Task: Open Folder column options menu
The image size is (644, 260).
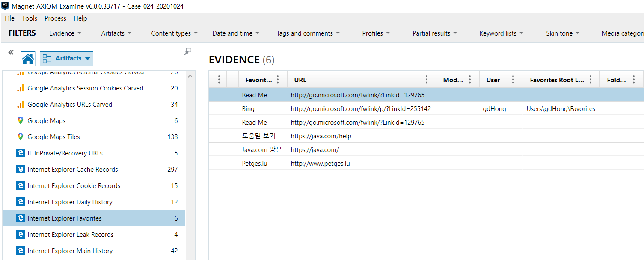Action: pos(634,80)
